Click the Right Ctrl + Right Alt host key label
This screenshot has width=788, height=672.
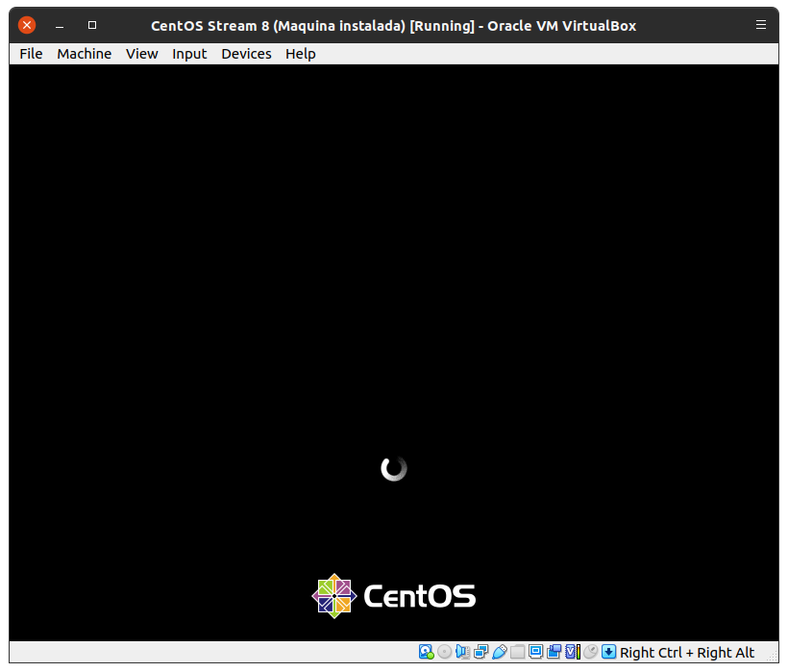[687, 653]
